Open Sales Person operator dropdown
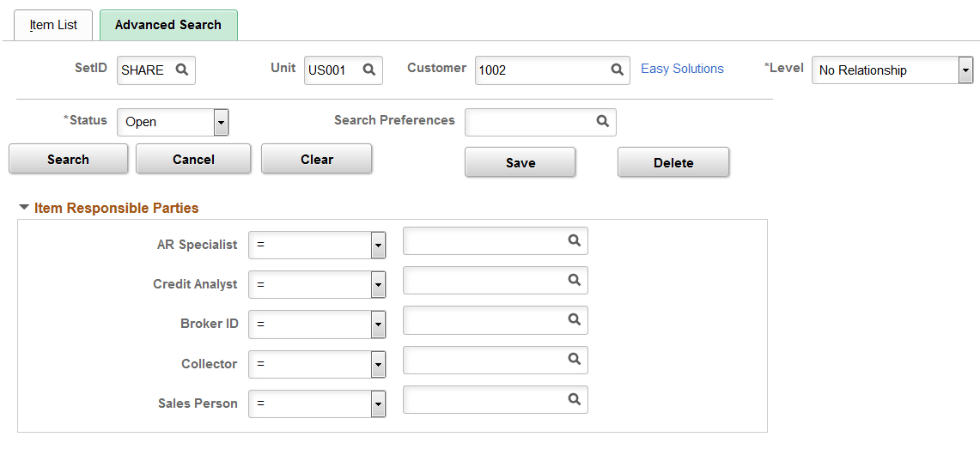980x449 pixels. tap(317, 403)
